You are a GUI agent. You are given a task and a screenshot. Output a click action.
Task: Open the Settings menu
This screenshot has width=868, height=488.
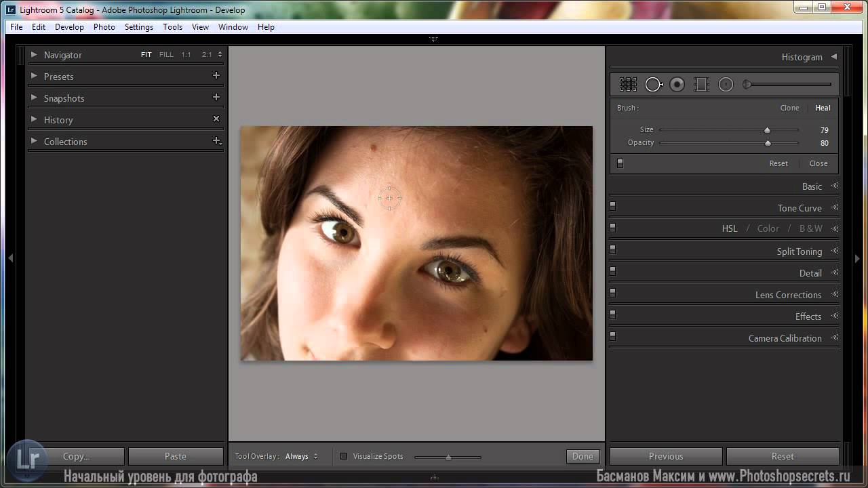(x=139, y=27)
